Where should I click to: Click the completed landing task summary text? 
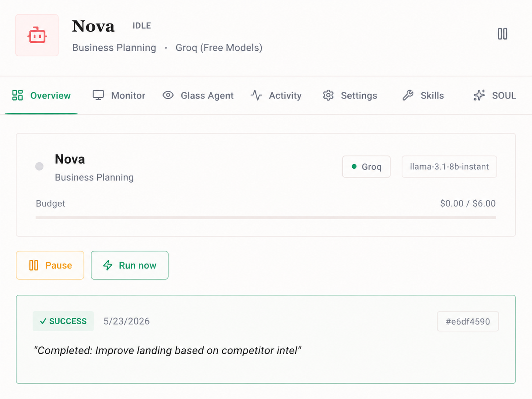pos(168,351)
